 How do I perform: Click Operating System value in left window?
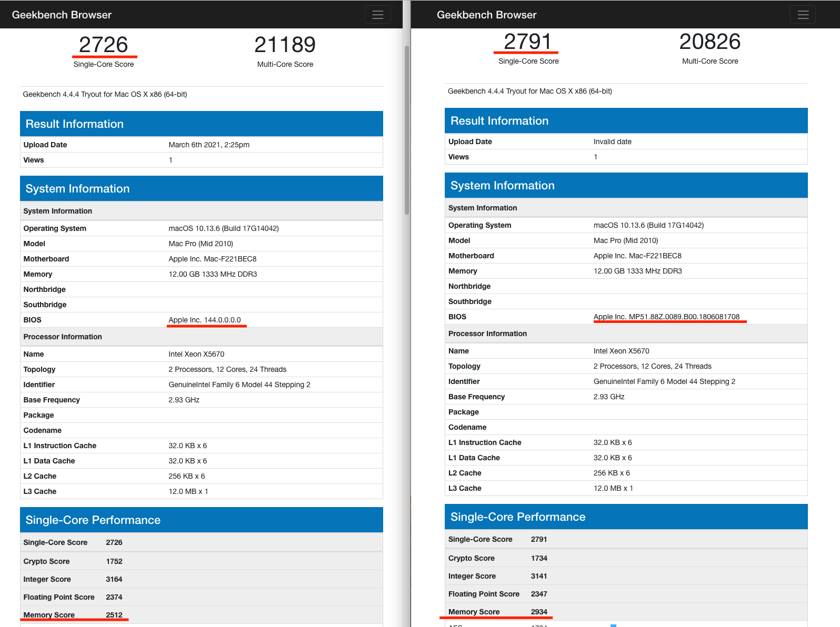pos(224,228)
